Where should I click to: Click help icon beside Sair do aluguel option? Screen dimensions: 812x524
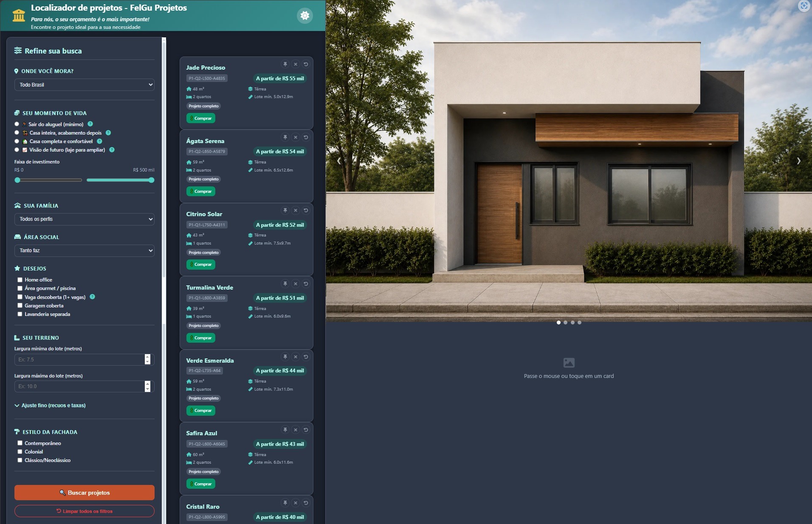click(x=90, y=124)
